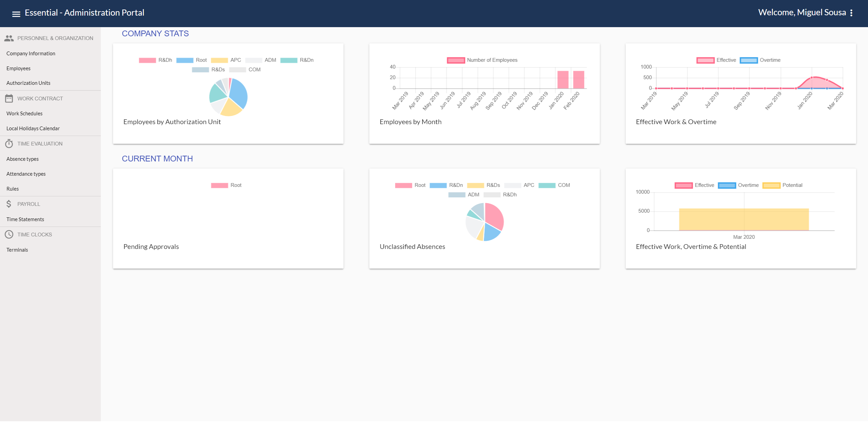The height and width of the screenshot is (427, 868).
Task: Select Work Schedules from the sidebar
Action: coord(24,113)
